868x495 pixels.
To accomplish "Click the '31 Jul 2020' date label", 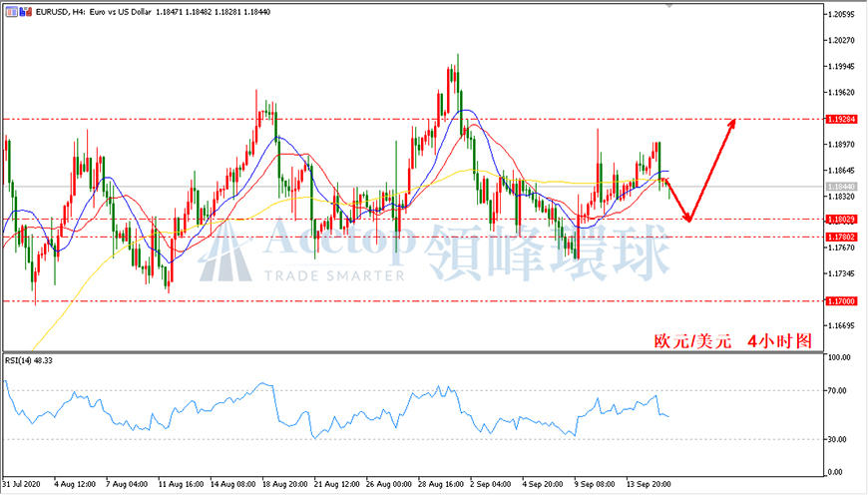I will pos(21,484).
